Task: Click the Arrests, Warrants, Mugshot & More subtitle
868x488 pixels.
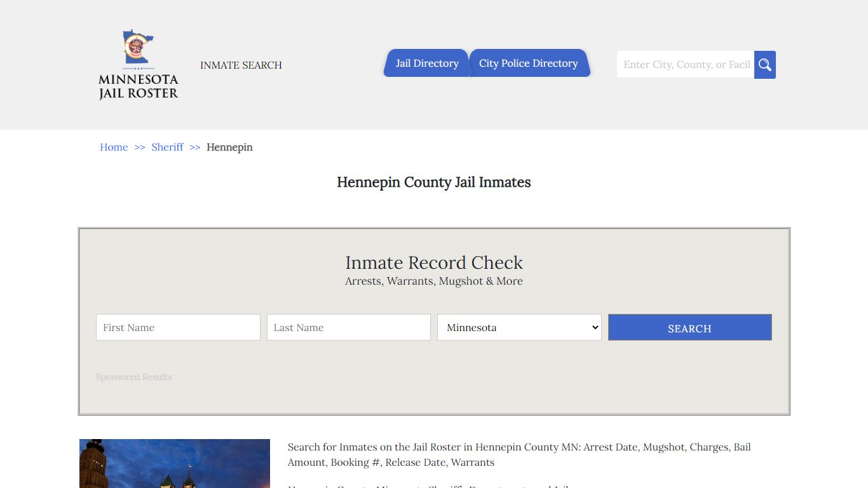Action: pos(433,281)
